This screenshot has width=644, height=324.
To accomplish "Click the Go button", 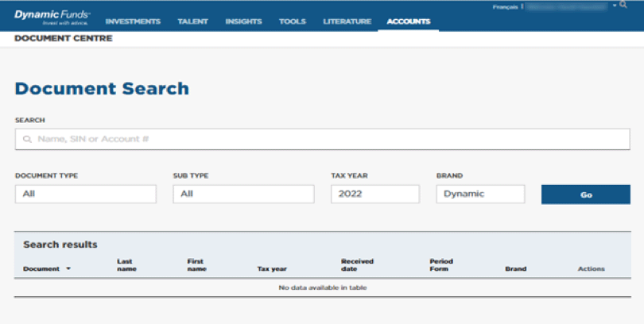I will (586, 195).
